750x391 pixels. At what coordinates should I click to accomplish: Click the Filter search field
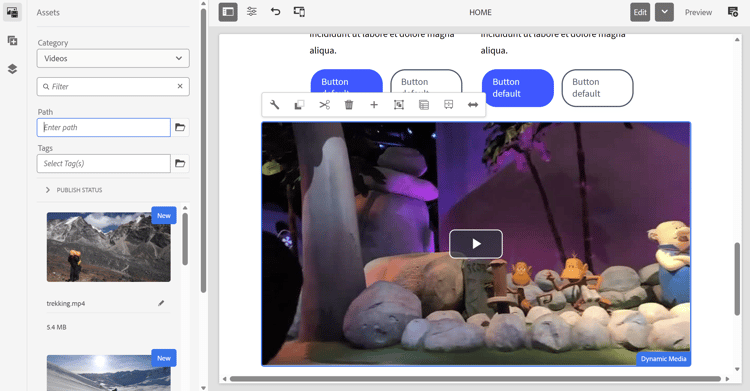point(113,87)
